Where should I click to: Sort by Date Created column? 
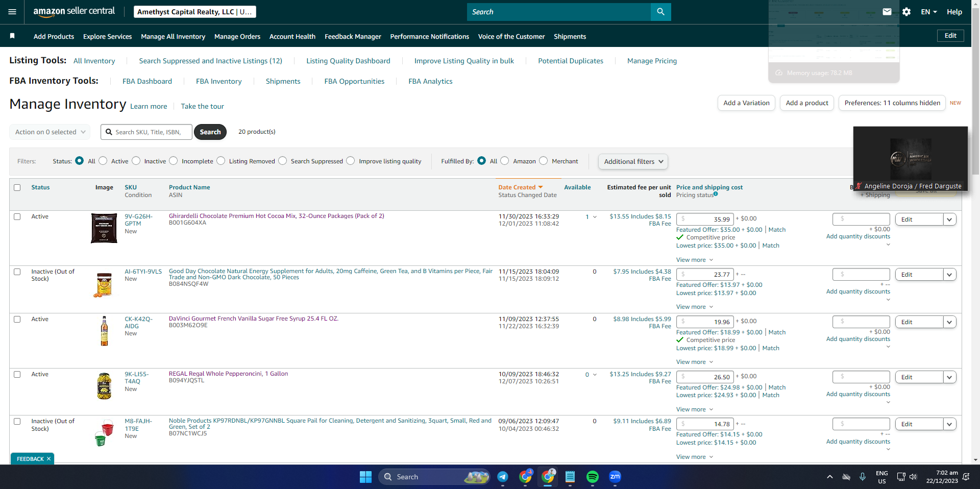521,187
